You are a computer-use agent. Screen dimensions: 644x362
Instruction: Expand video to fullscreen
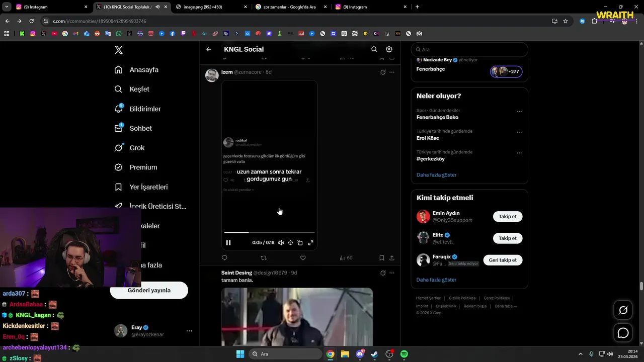[310, 243]
